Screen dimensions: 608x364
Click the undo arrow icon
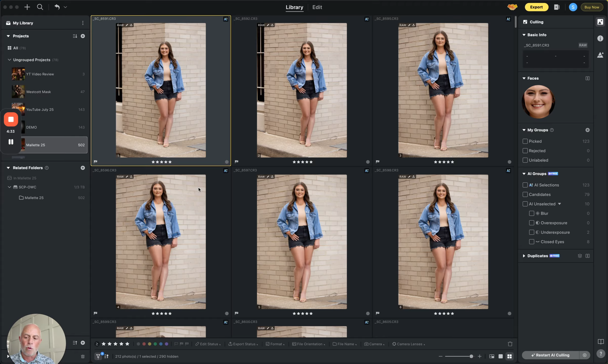(57, 7)
